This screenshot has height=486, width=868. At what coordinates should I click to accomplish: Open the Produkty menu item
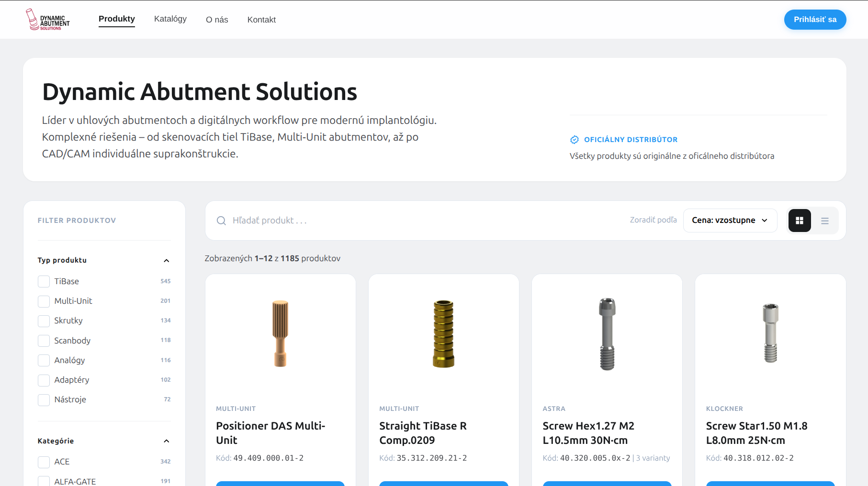point(117,19)
